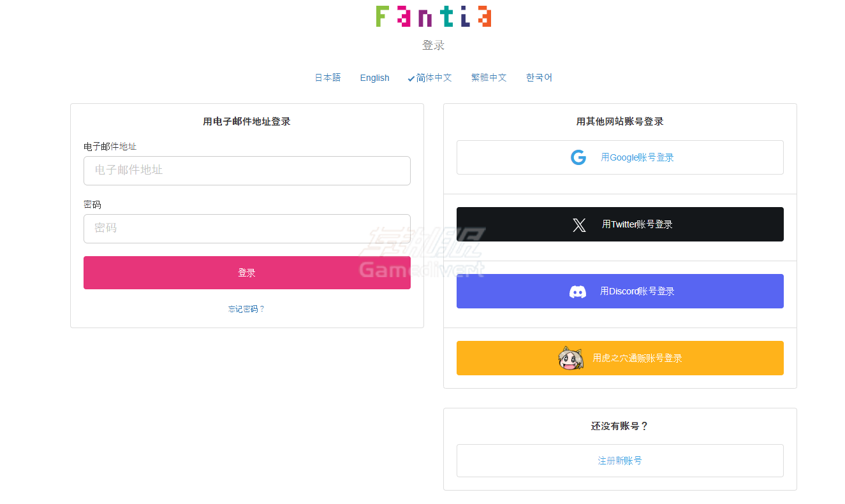845x504 pixels.
Task: Click the Google logo icon
Action: coord(578,157)
